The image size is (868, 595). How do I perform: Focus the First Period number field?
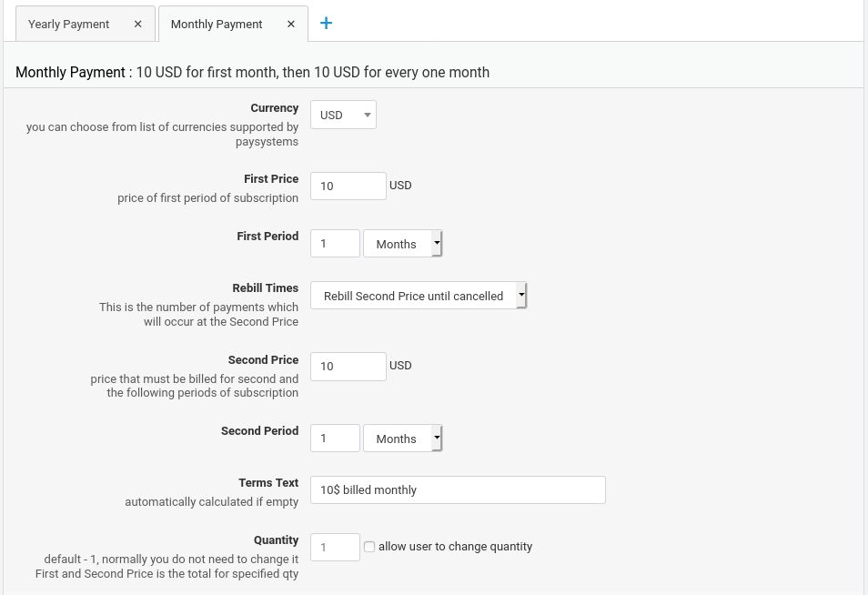[x=335, y=244]
